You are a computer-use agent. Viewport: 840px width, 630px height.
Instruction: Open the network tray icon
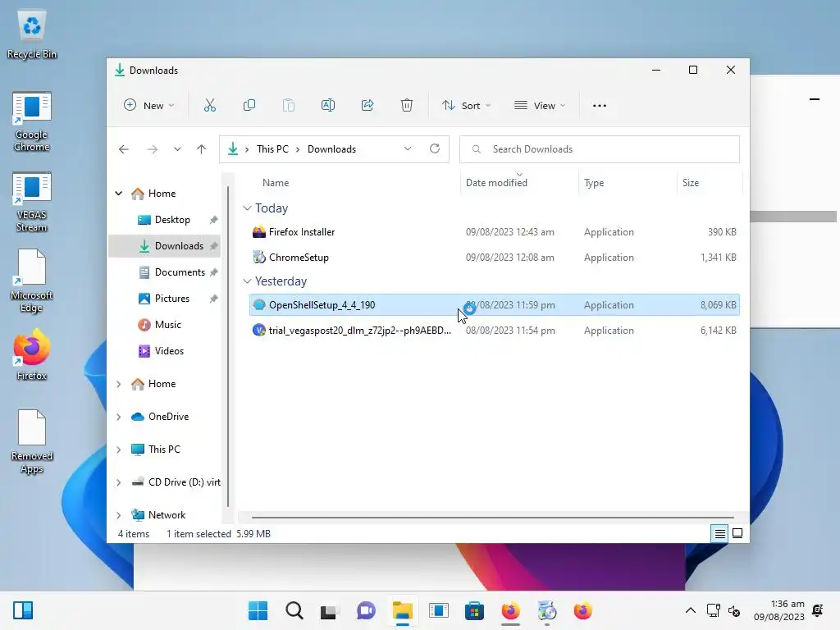click(714, 610)
